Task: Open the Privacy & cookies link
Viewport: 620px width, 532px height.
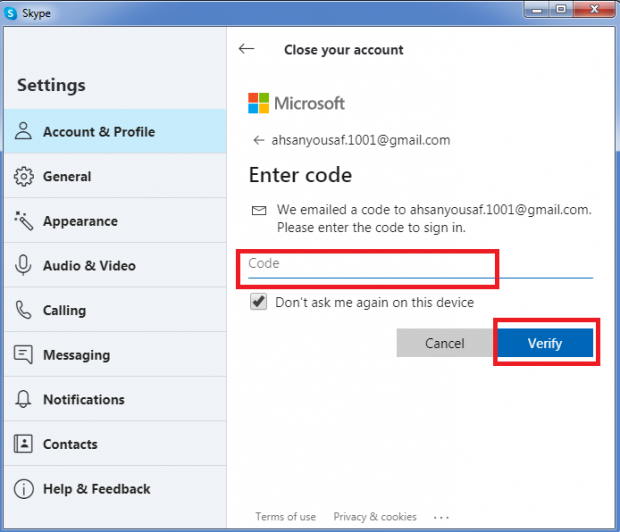Action: (375, 517)
